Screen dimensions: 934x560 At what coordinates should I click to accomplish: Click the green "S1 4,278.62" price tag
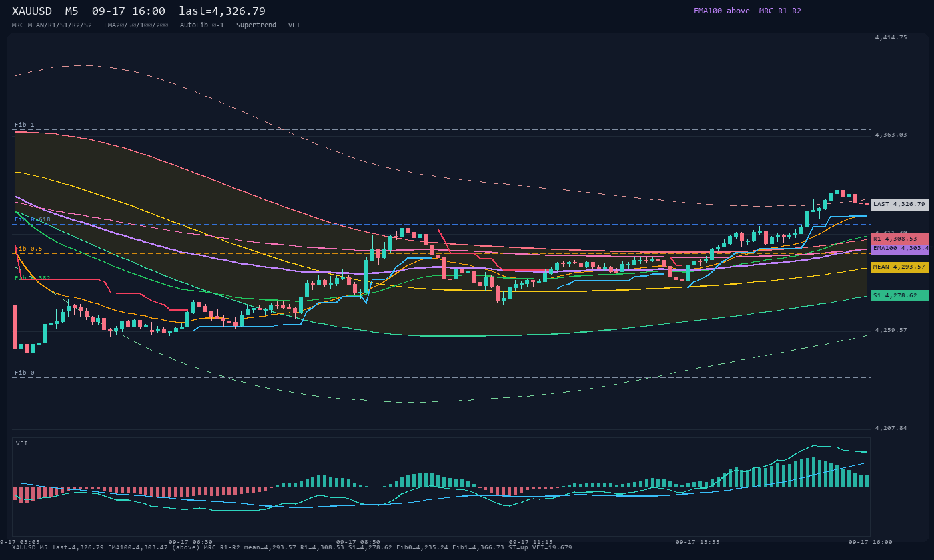click(x=900, y=295)
